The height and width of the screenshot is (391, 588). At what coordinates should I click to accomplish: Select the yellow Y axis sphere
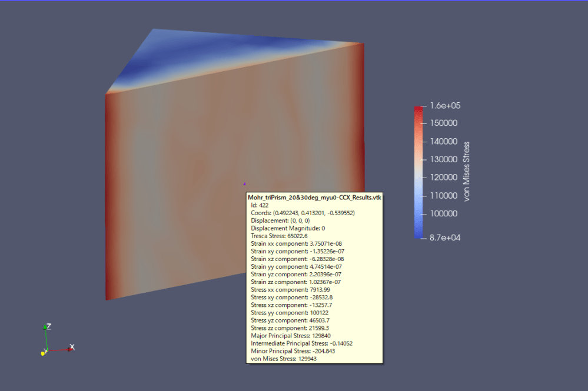pyautogui.click(x=43, y=353)
